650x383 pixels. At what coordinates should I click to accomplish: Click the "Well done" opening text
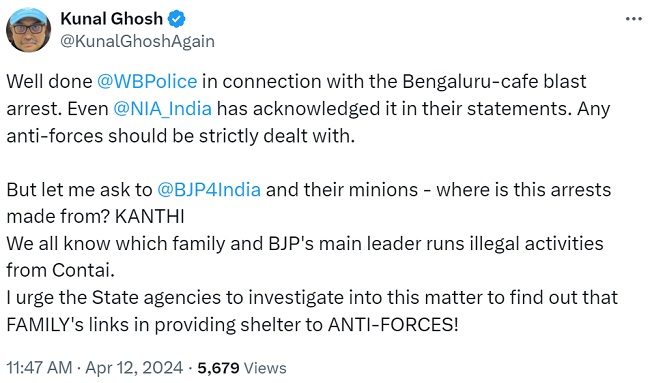pyautogui.click(x=49, y=81)
